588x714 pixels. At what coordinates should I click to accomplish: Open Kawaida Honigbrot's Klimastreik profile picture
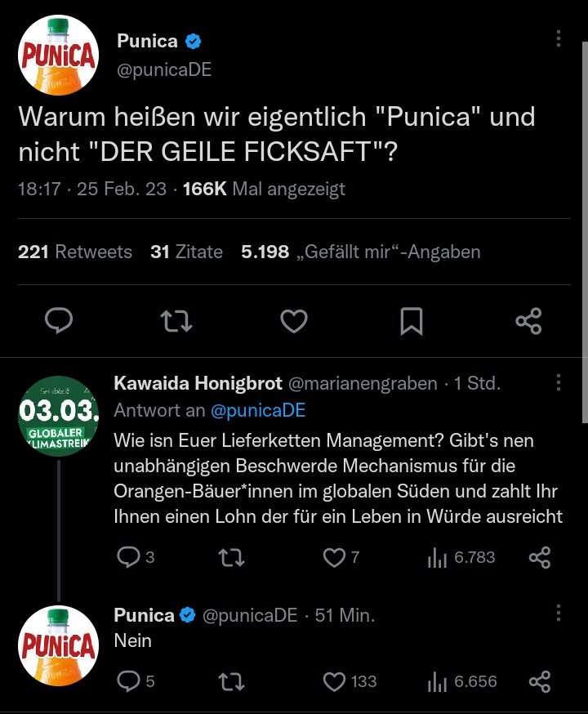[58, 416]
